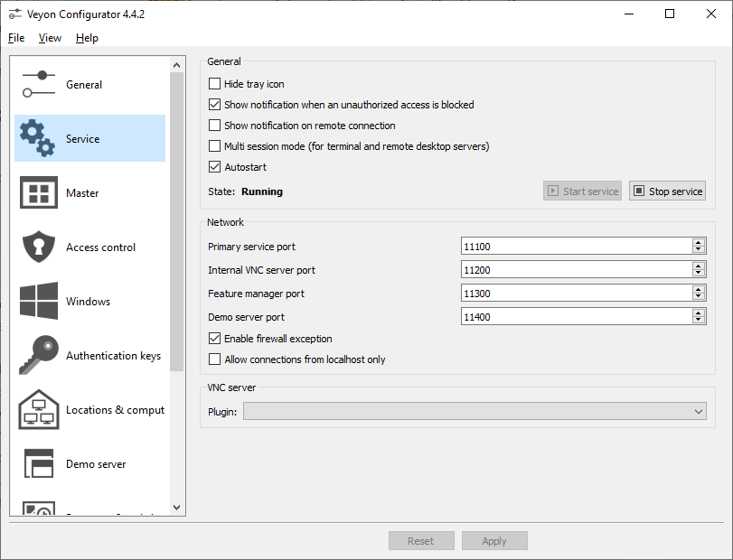Switch to the Access control page label
The width and height of the screenshot is (733, 560).
click(100, 247)
